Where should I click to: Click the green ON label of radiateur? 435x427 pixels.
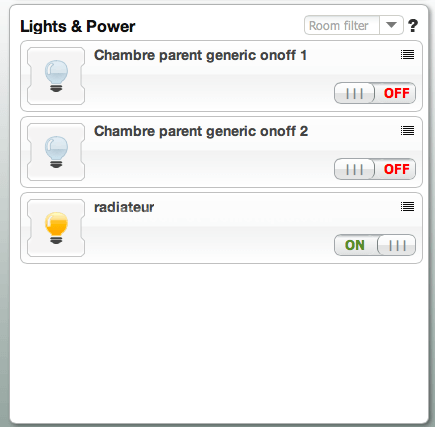click(355, 245)
